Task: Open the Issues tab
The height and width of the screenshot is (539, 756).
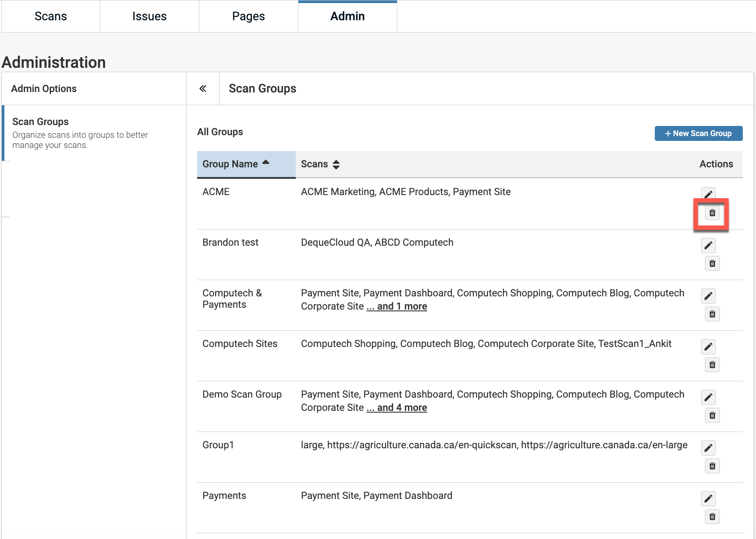Action: click(149, 16)
